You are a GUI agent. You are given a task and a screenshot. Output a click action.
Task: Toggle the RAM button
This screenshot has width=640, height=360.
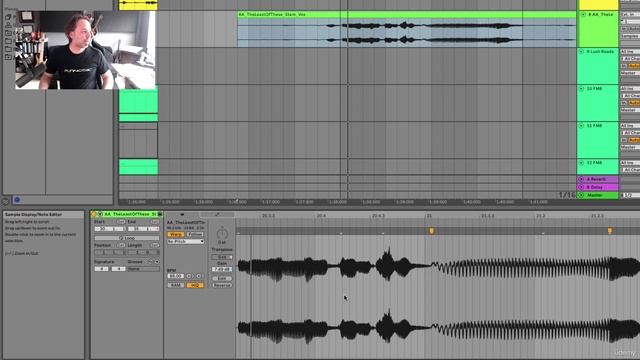pos(176,285)
